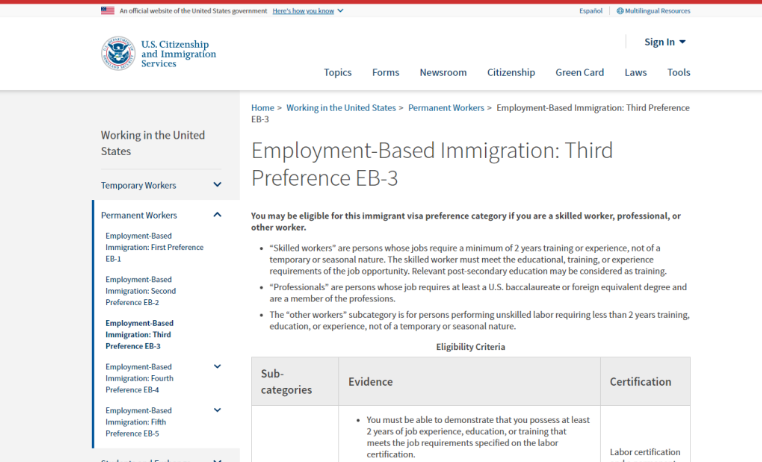This screenshot has width=762, height=462.
Task: Switch site language to Español
Action: point(590,11)
